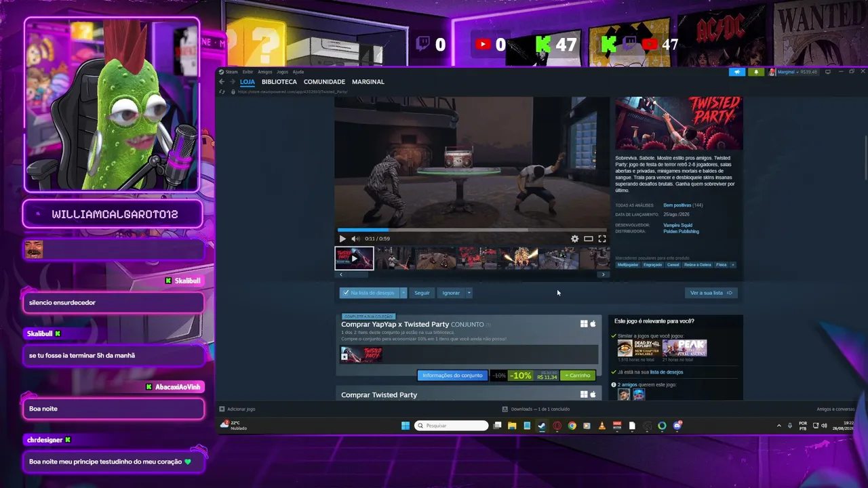Click the Twisted Party bundle item image
Screen dimensions: 868x488
click(361, 354)
